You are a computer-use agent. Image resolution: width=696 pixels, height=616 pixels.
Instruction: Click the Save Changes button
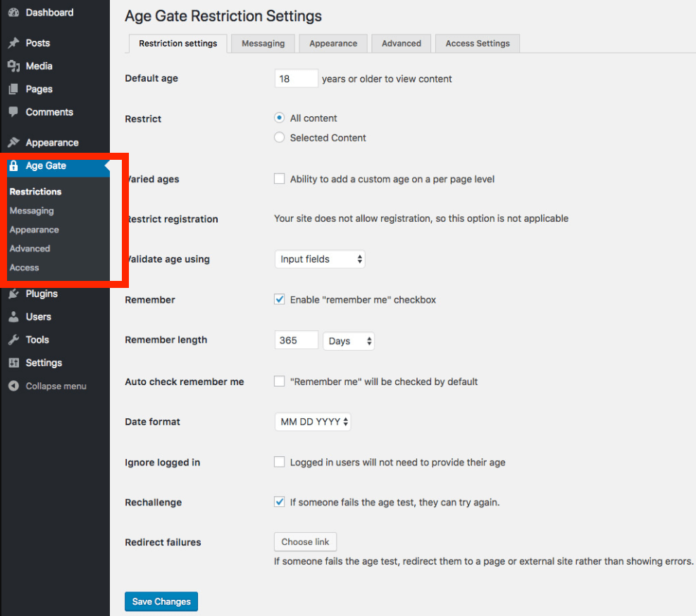click(161, 602)
